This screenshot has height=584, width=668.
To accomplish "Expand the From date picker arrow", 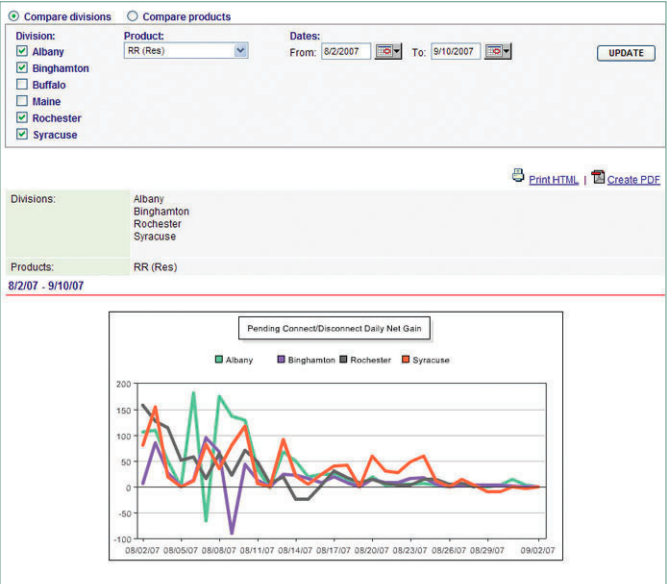I will pos(397,52).
